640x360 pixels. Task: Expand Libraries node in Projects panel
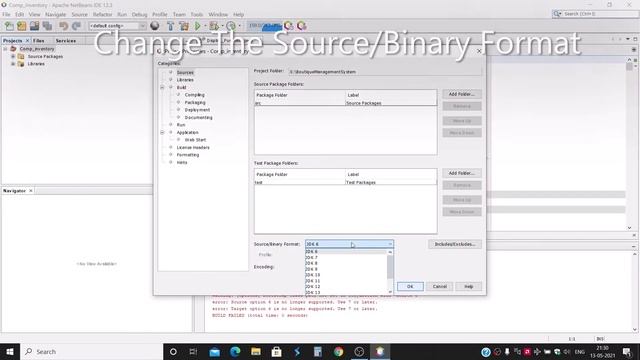(x=13, y=64)
